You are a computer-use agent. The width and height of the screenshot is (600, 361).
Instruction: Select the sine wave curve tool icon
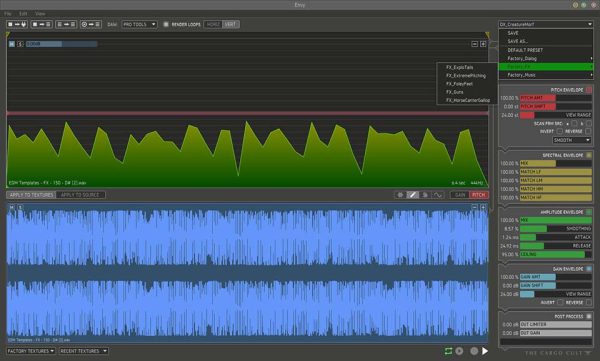tap(437, 195)
